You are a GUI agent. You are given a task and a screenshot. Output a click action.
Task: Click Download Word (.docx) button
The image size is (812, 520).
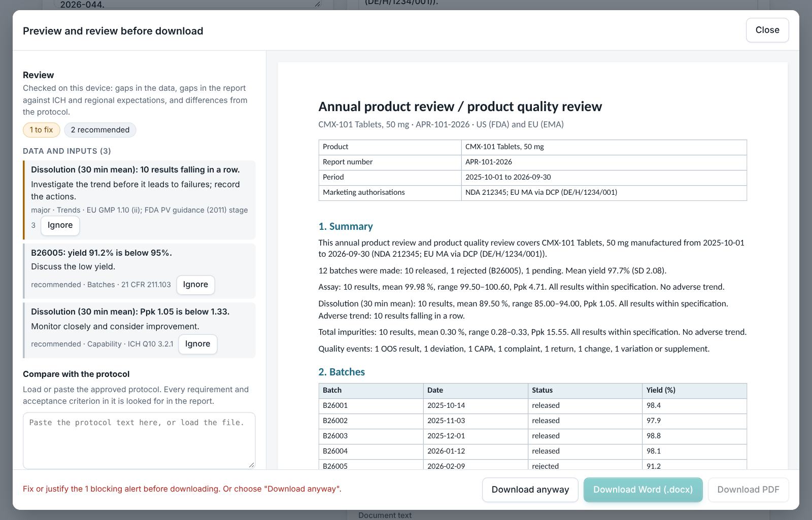(x=643, y=490)
